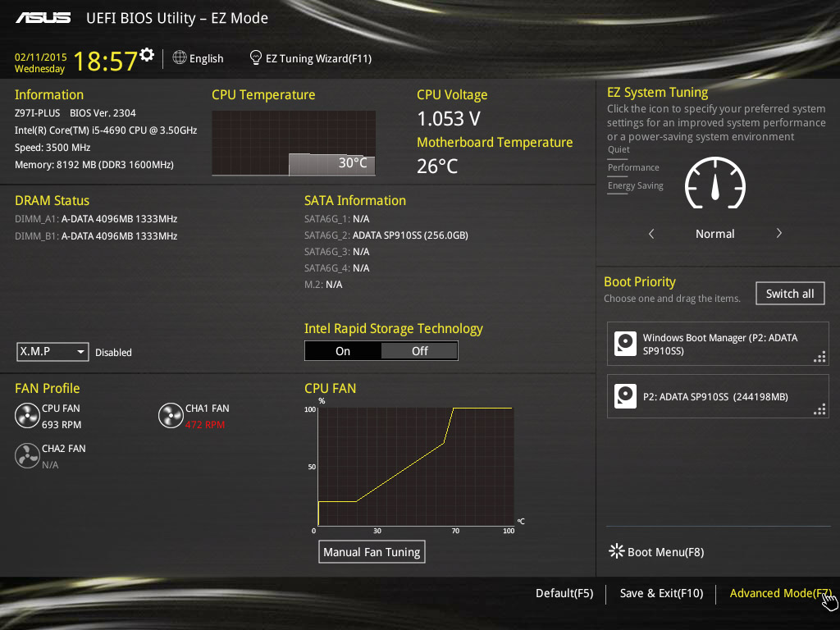Click the 18:57 clock display
The height and width of the screenshot is (630, 840).
point(106,61)
